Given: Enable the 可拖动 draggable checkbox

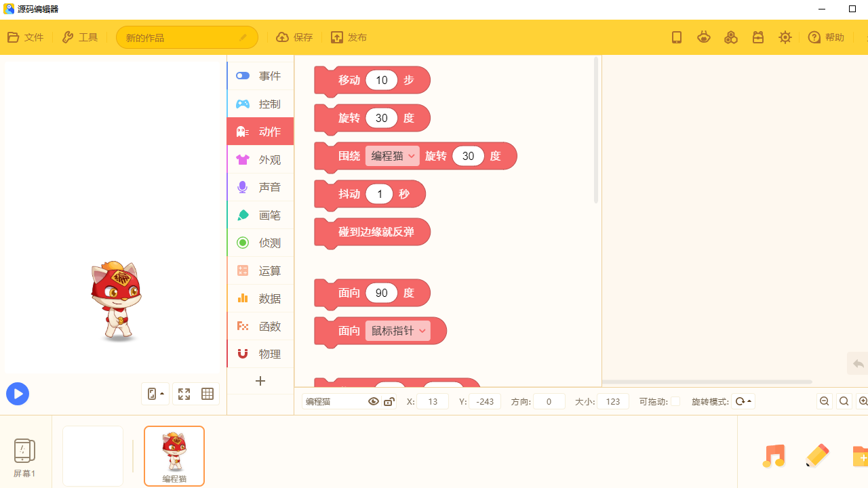Looking at the screenshot, I should click(x=675, y=401).
